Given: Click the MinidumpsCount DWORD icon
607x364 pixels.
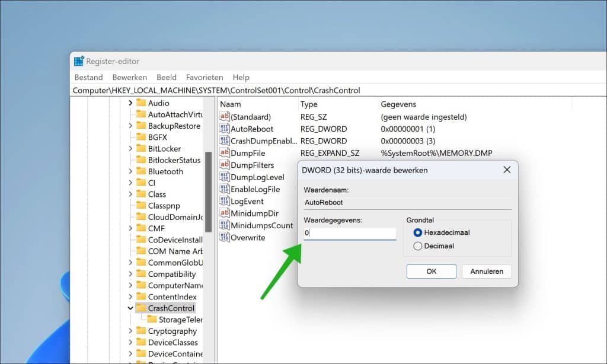Looking at the screenshot, I should [x=225, y=225].
